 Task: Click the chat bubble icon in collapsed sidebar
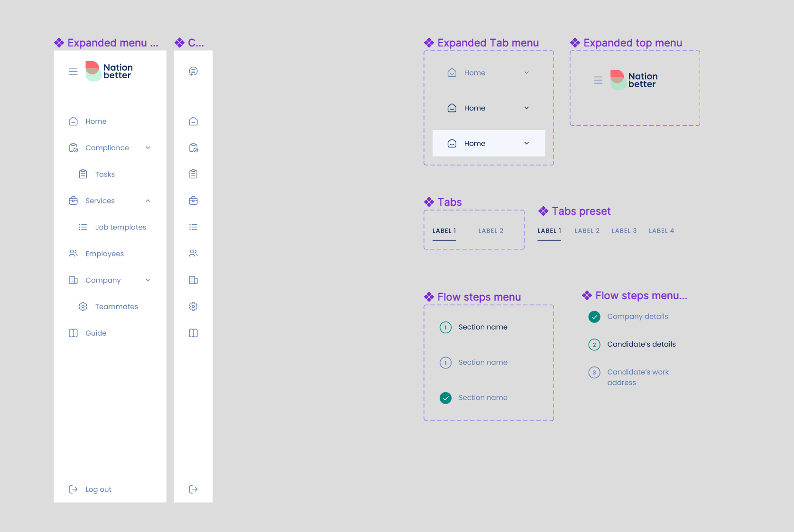[193, 71]
